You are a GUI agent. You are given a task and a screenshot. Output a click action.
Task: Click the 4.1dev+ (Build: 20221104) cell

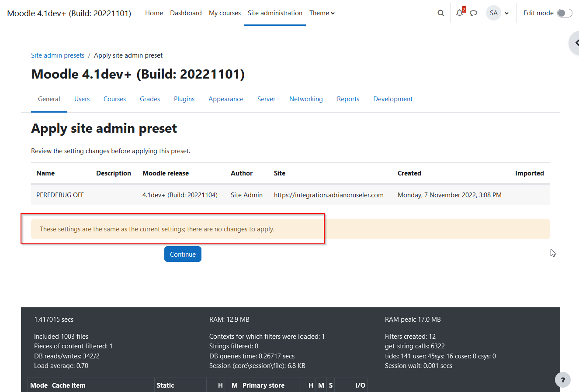tap(180, 195)
